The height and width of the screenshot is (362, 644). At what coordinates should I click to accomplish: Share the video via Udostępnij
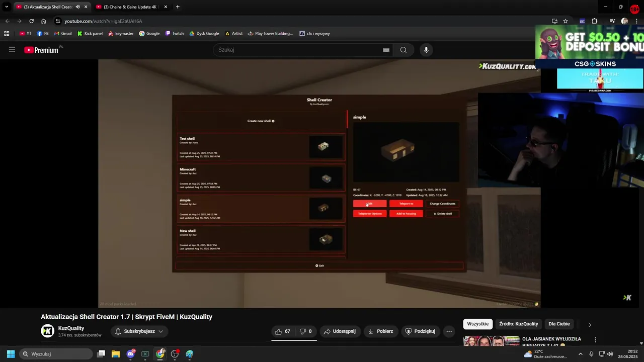point(340,331)
